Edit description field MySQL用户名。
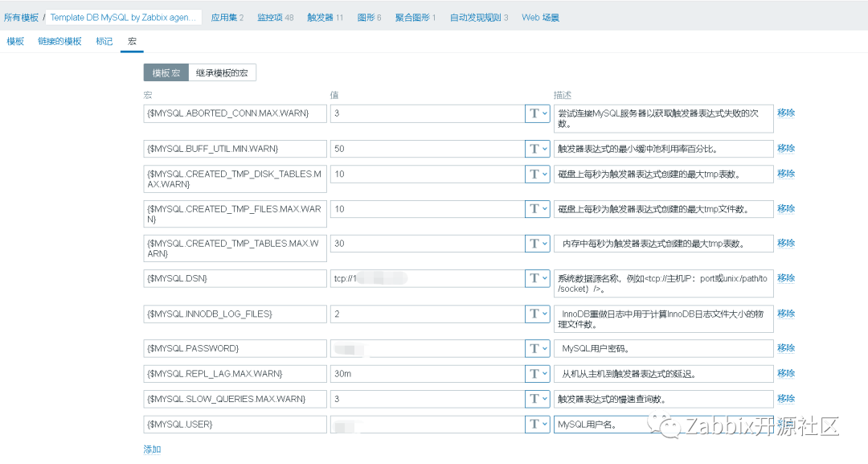The width and height of the screenshot is (868, 464). pos(663,424)
